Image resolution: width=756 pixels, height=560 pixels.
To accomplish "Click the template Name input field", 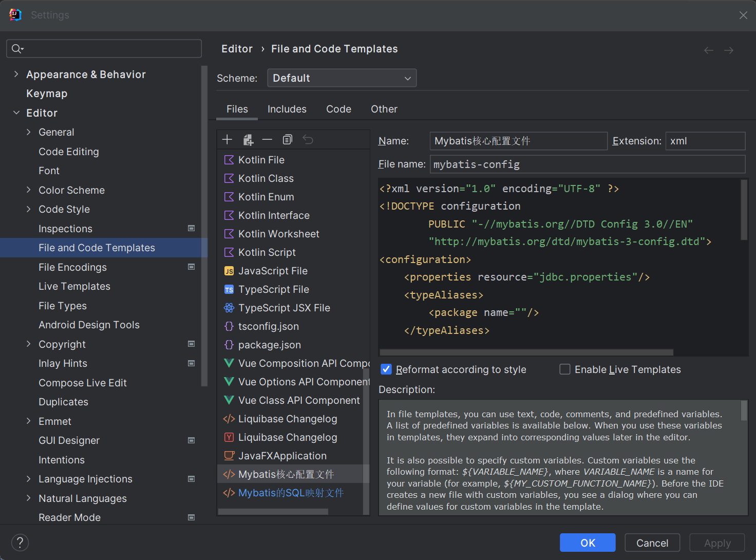I will click(x=519, y=141).
